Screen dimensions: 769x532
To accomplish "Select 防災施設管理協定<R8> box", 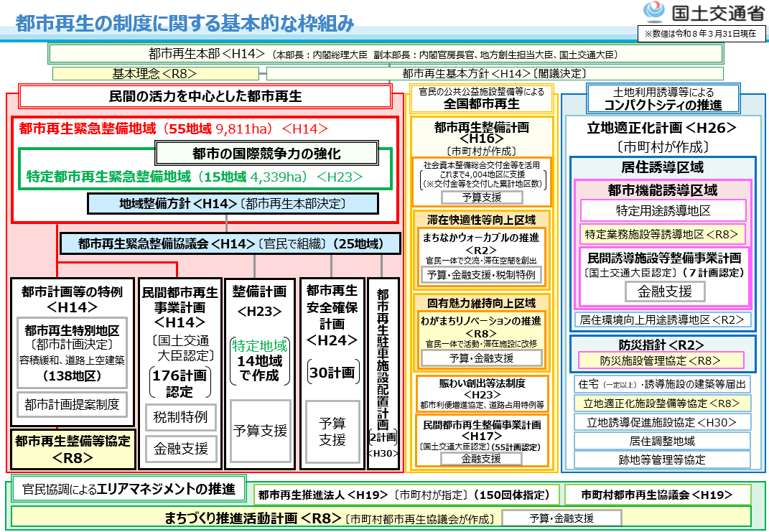I will coord(661,360).
